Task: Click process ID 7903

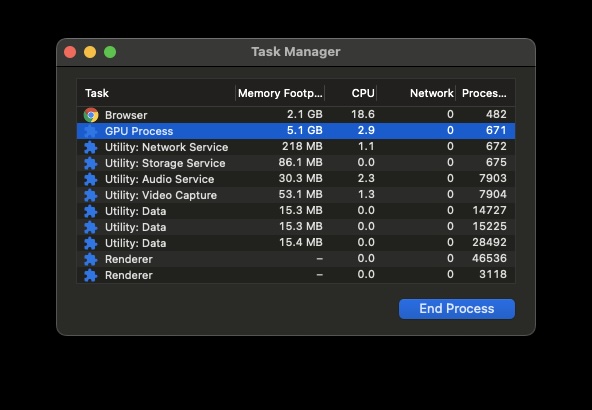Action: pos(493,178)
